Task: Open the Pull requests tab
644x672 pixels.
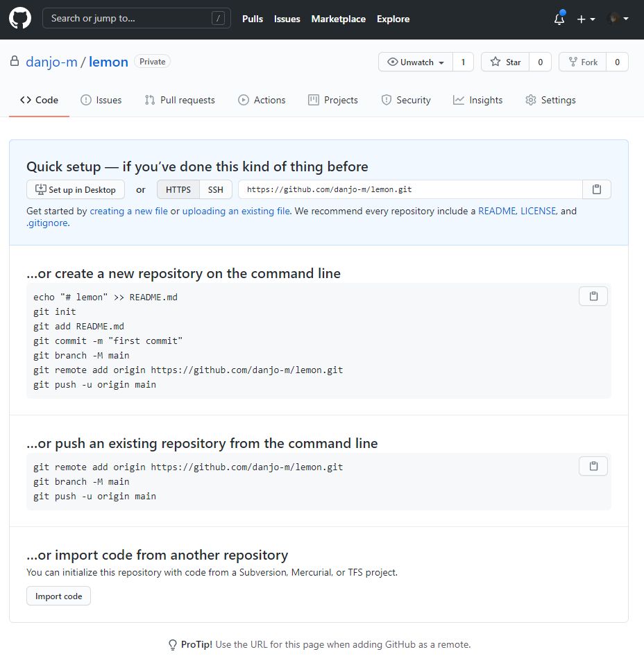Action: [180, 100]
